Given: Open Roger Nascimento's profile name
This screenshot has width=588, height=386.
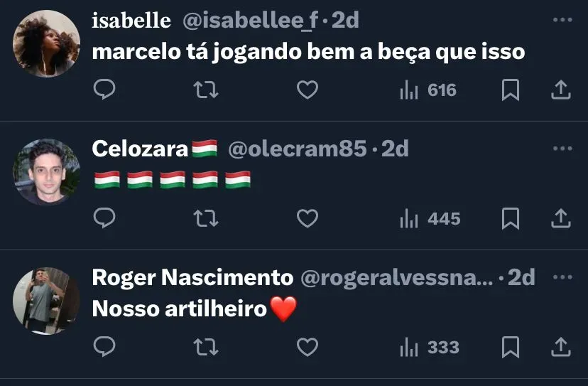Looking at the screenshot, I should click(192, 277).
